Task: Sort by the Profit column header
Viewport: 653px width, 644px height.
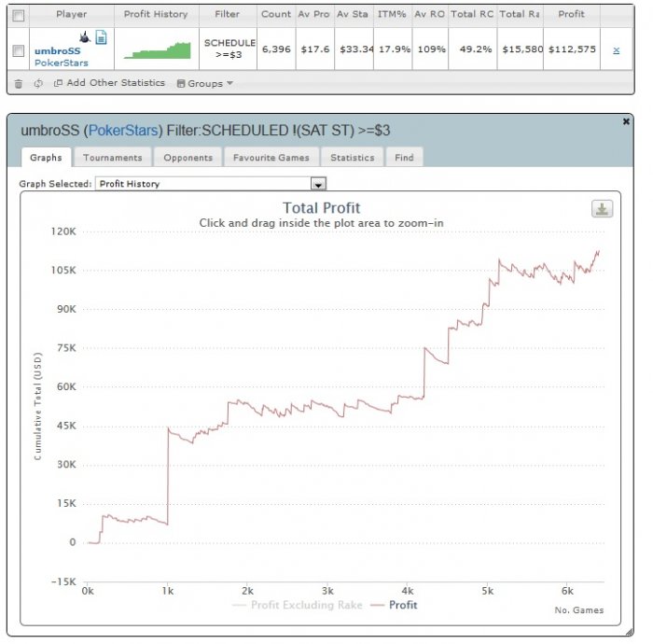Action: [x=571, y=14]
